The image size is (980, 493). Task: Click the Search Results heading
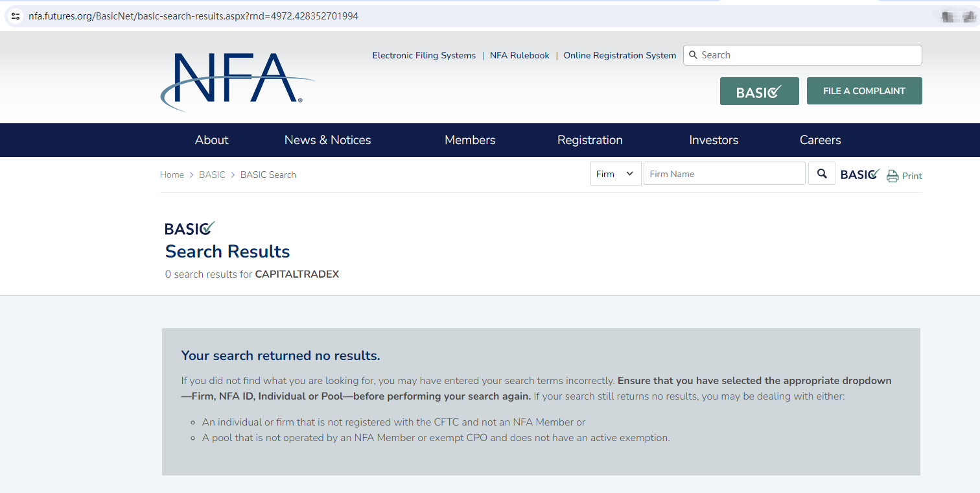point(227,252)
